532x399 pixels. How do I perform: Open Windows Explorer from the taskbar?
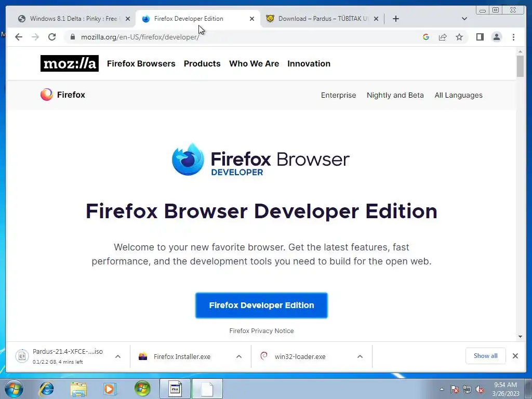point(78,389)
